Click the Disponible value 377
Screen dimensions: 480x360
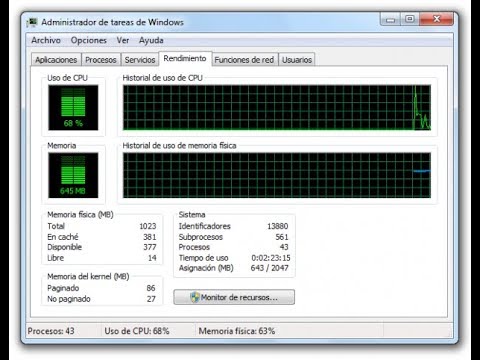coord(150,247)
